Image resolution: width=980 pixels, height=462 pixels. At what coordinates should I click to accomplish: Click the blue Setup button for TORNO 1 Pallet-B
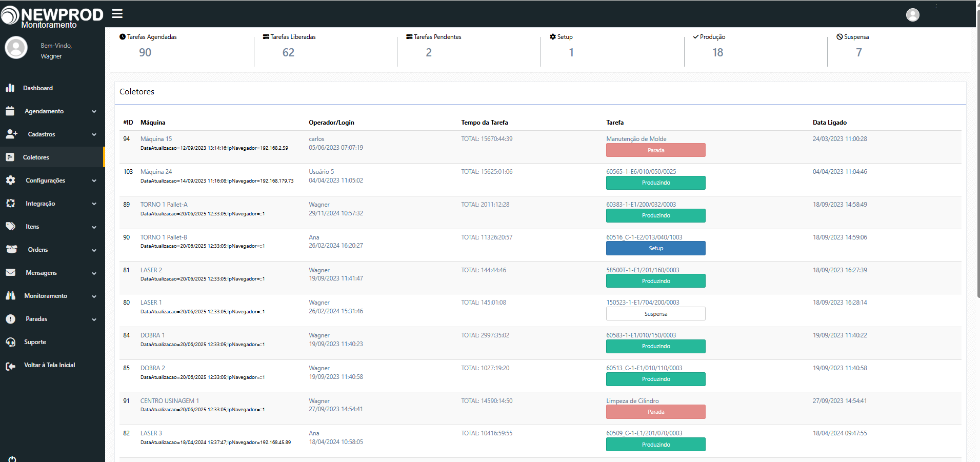(655, 248)
